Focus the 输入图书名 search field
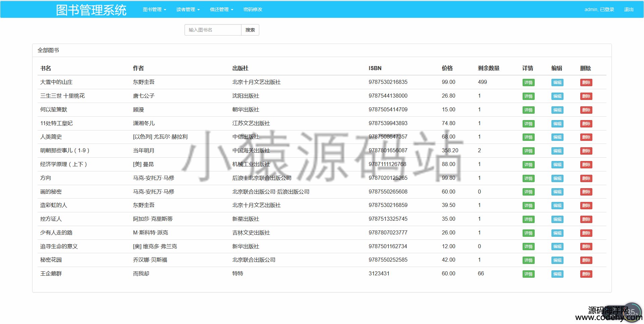 [x=213, y=30]
